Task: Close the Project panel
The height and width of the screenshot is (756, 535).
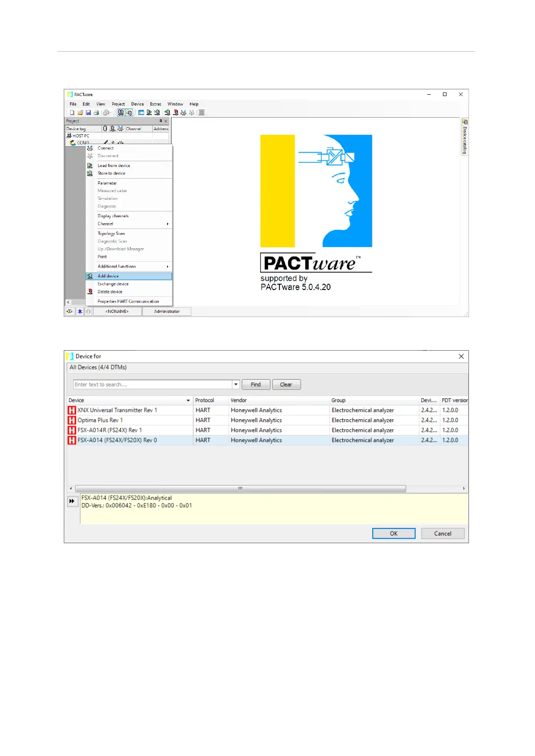Action: click(166, 121)
